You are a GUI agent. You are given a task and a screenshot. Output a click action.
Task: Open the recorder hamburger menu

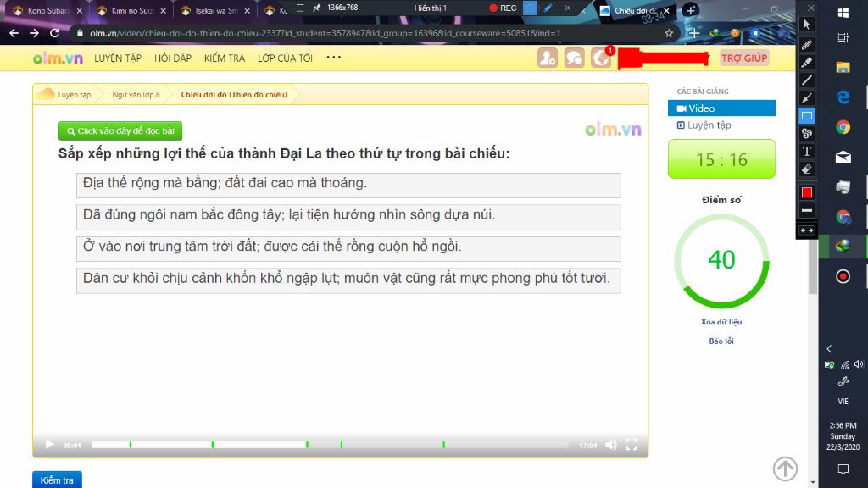pos(300,8)
